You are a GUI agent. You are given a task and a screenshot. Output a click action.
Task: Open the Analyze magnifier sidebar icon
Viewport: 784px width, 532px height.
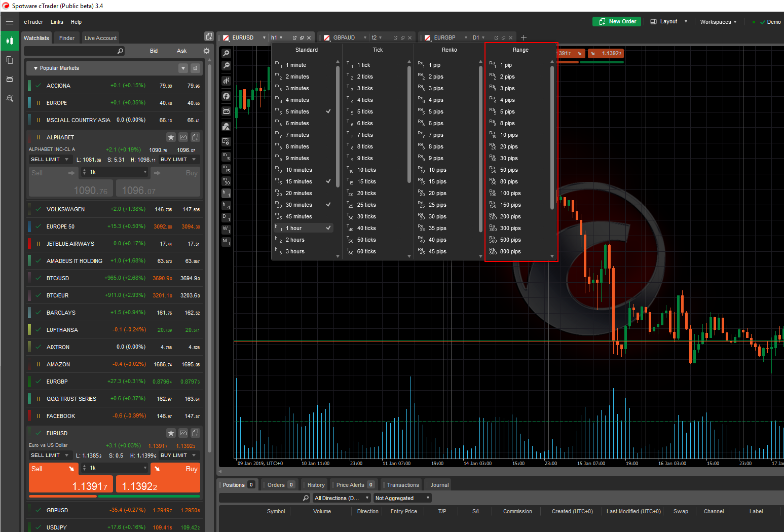pyautogui.click(x=10, y=98)
